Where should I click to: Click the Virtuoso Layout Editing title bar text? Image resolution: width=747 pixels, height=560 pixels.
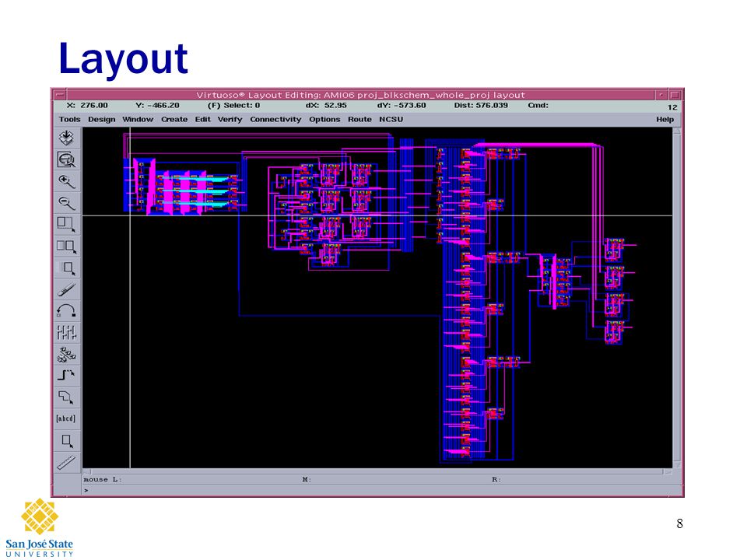(360, 95)
